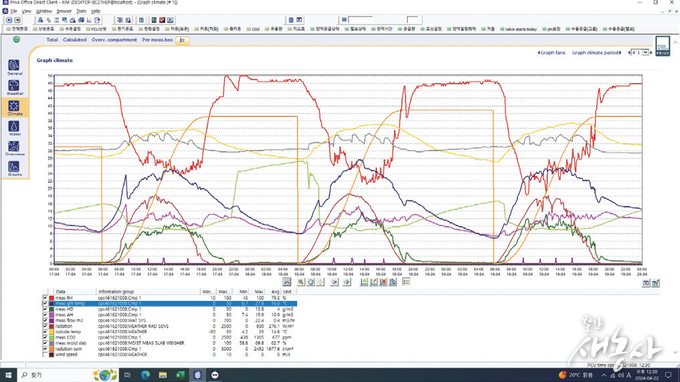The image size is (680, 382).
Task: Uncheck the meas AH curve checkbox
Action: (45, 315)
